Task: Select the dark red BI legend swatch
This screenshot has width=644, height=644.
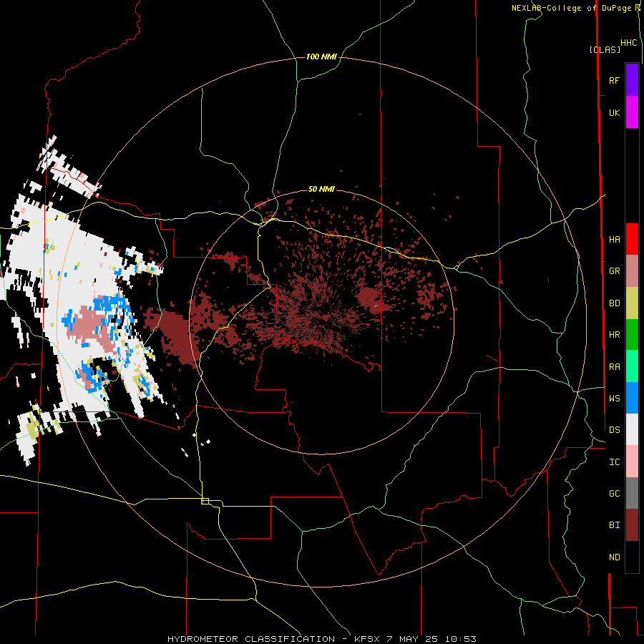Action: point(632,525)
